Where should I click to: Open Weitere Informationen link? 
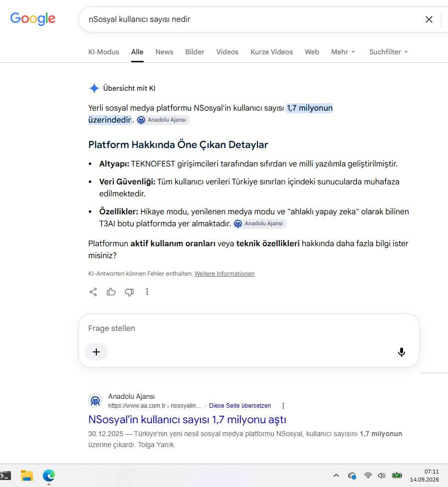224,274
